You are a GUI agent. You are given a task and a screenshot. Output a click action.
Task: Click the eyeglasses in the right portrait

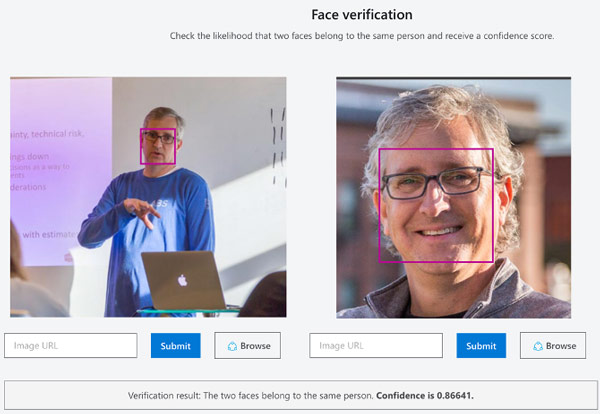point(437,183)
